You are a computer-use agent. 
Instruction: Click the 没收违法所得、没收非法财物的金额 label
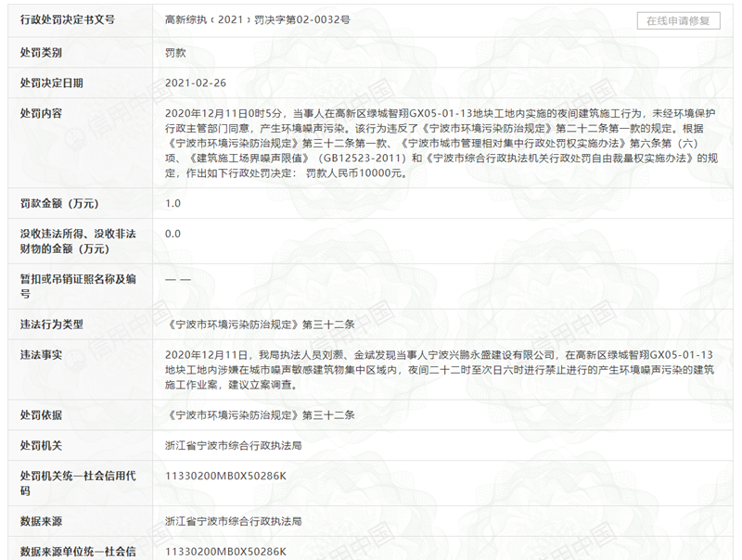point(78,241)
